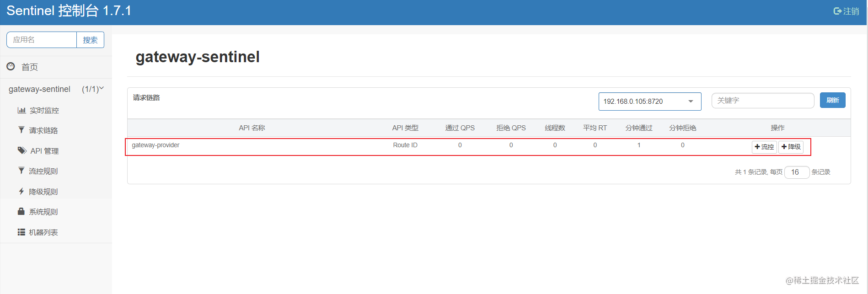
Task: Collapse the gateway-sentinel app chevron
Action: pos(102,88)
